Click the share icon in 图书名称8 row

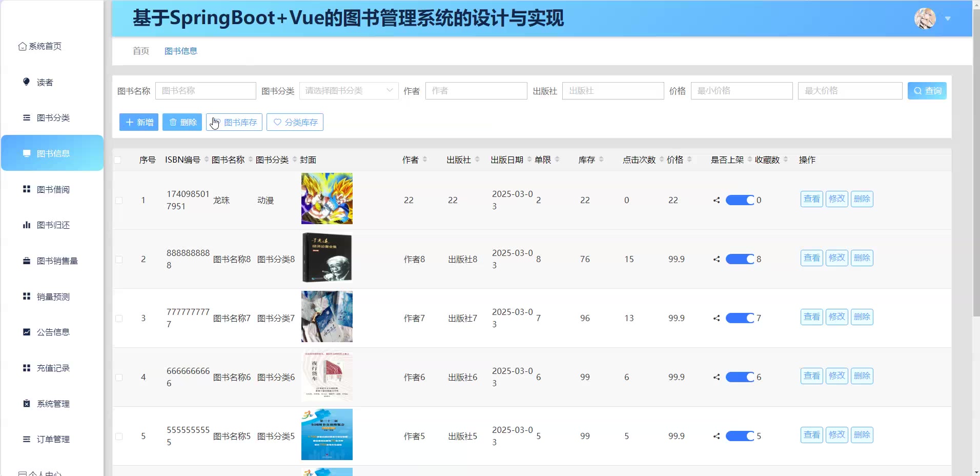click(717, 259)
